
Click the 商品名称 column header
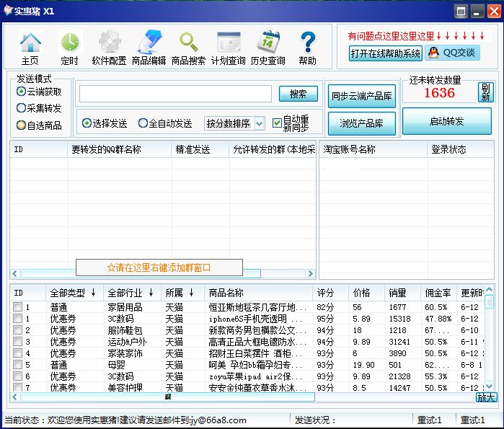[x=258, y=293]
